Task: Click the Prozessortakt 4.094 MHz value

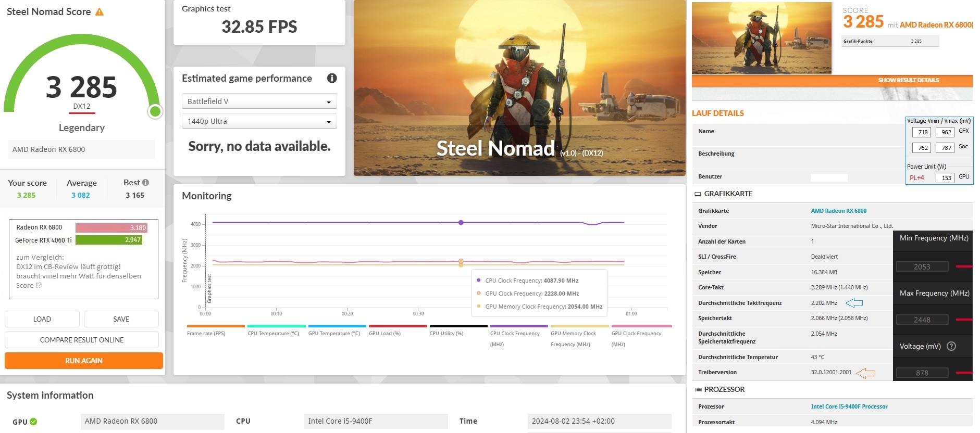Action: tap(824, 422)
